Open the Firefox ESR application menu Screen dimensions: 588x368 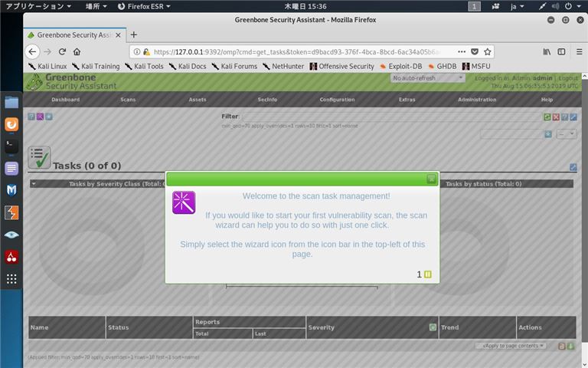144,6
